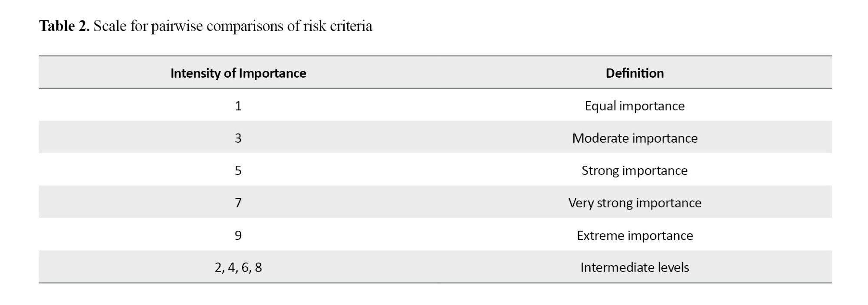
Task: Click the word 'Scale' in the caption
Action: [110, 26]
